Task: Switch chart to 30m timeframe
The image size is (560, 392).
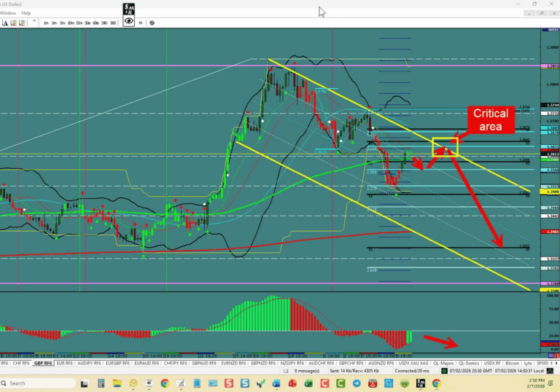Action: 87,23
